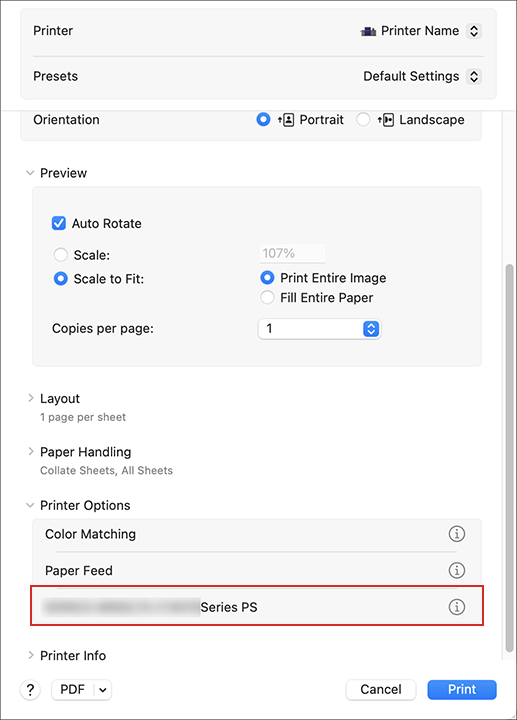Open the Printer Name popup selector
The image size is (517, 720).
[474, 31]
